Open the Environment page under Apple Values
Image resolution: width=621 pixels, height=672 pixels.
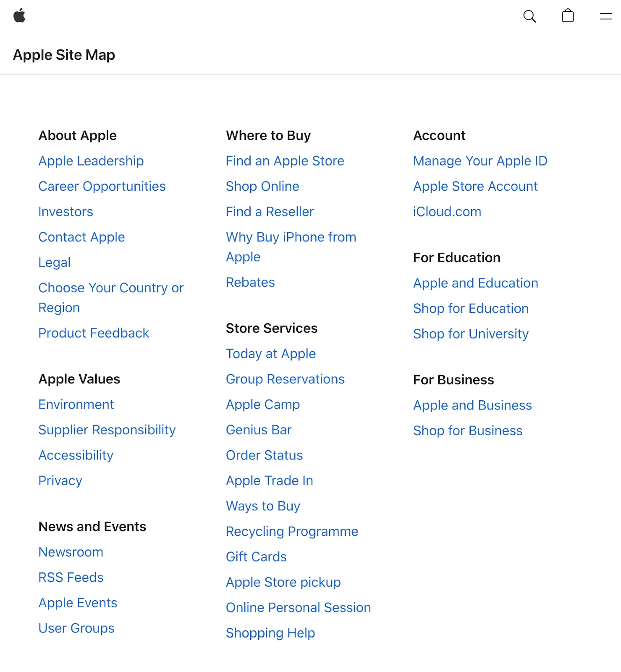pos(76,404)
